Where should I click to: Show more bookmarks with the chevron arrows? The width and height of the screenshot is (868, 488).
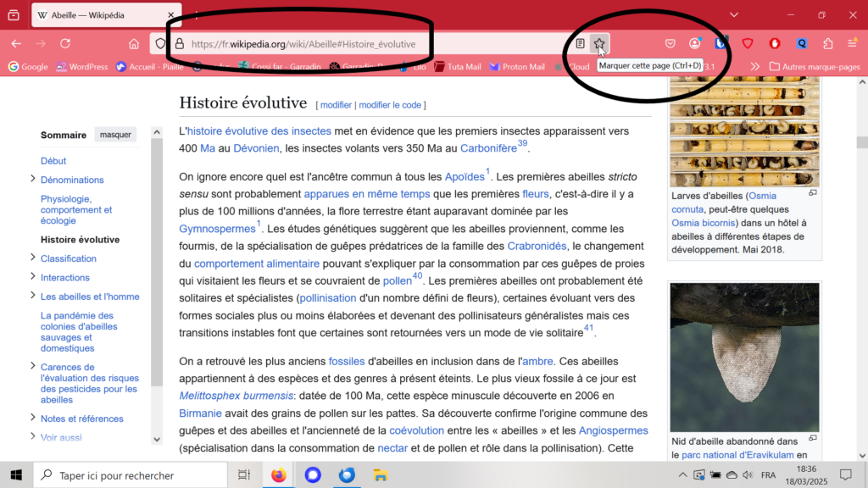754,66
